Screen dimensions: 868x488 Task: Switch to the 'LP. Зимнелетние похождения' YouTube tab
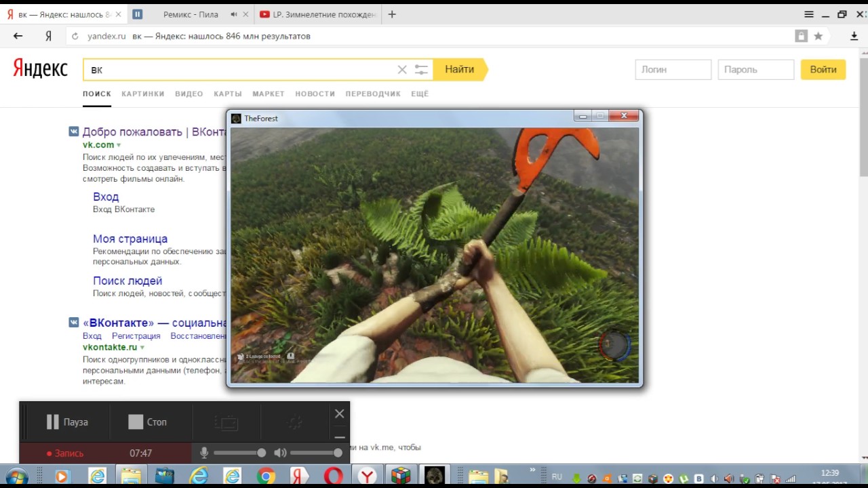[x=318, y=14]
